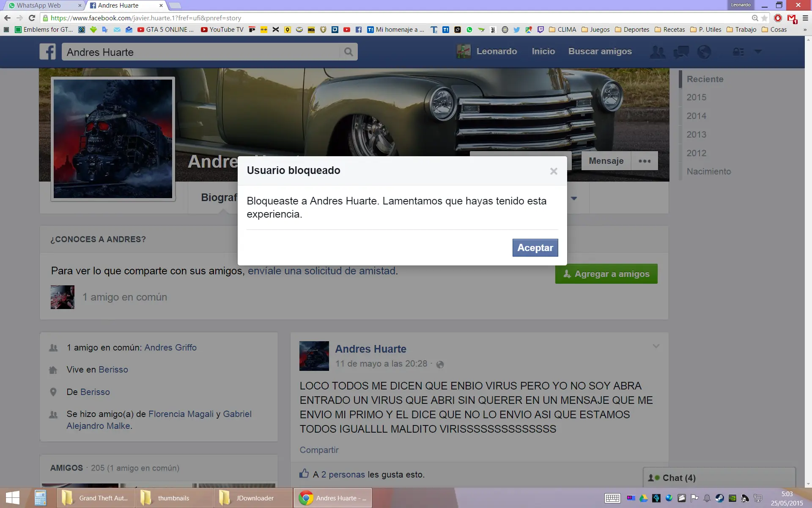This screenshot has height=508, width=812.
Task: Go to Inicio in top navigation
Action: (x=543, y=51)
